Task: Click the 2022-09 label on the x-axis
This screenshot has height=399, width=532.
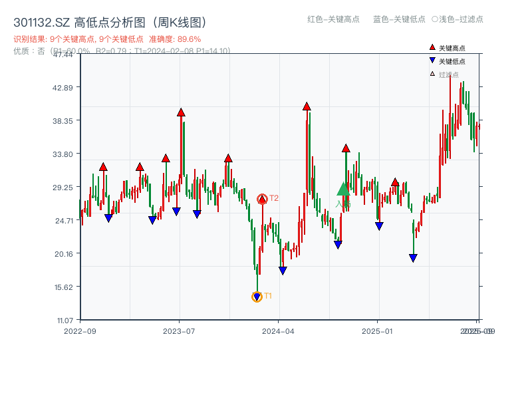Action: [80, 331]
